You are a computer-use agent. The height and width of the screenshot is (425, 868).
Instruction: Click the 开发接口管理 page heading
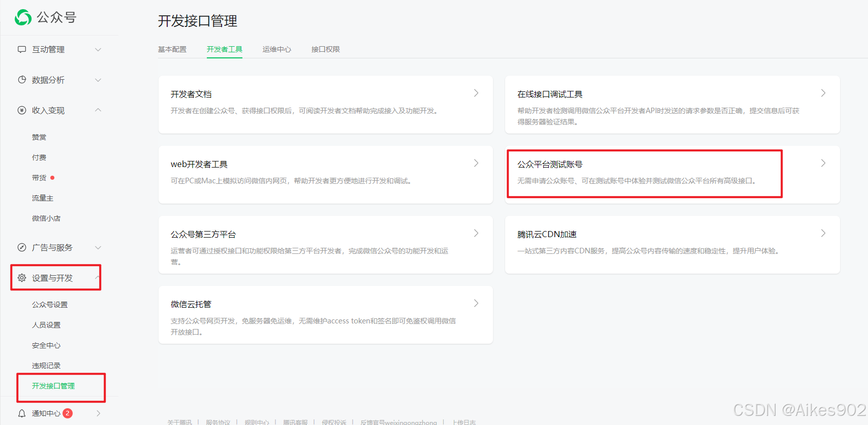[x=198, y=21]
